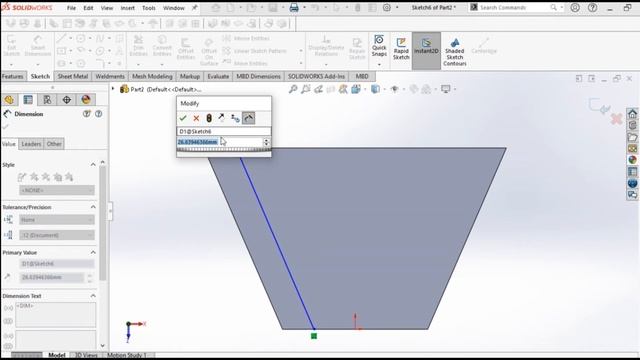The image size is (640, 360).
Task: Click the spin increment icon in Modify dialog
Action: 235,118
